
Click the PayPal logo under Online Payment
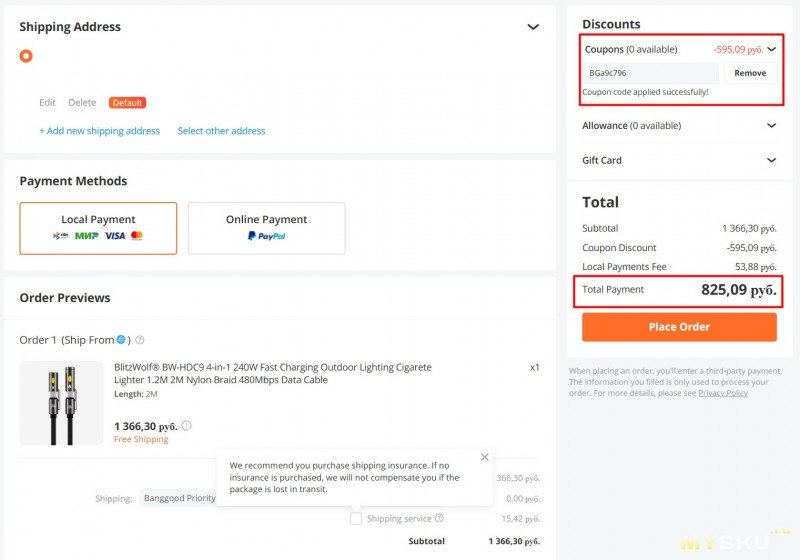[266, 236]
